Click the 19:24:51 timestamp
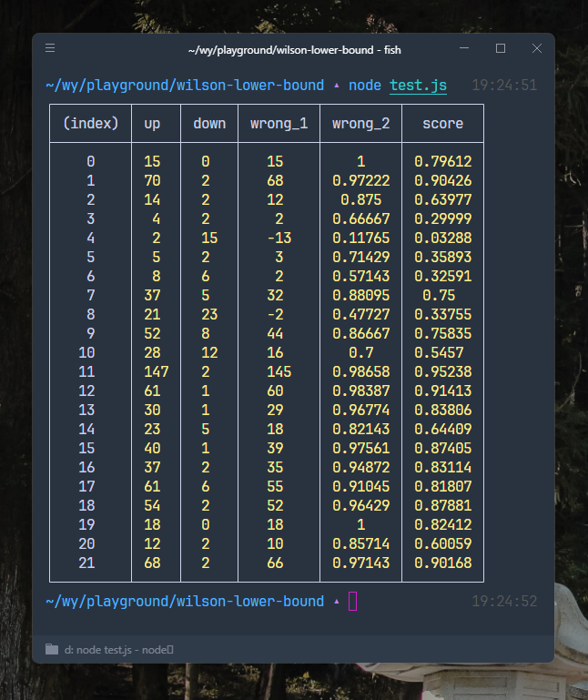The width and height of the screenshot is (588, 700). [x=504, y=86]
